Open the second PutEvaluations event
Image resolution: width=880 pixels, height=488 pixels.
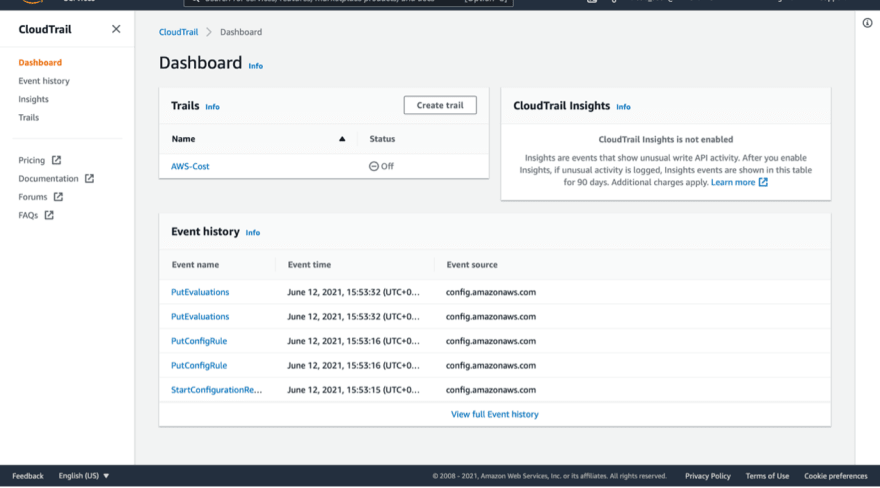point(200,316)
